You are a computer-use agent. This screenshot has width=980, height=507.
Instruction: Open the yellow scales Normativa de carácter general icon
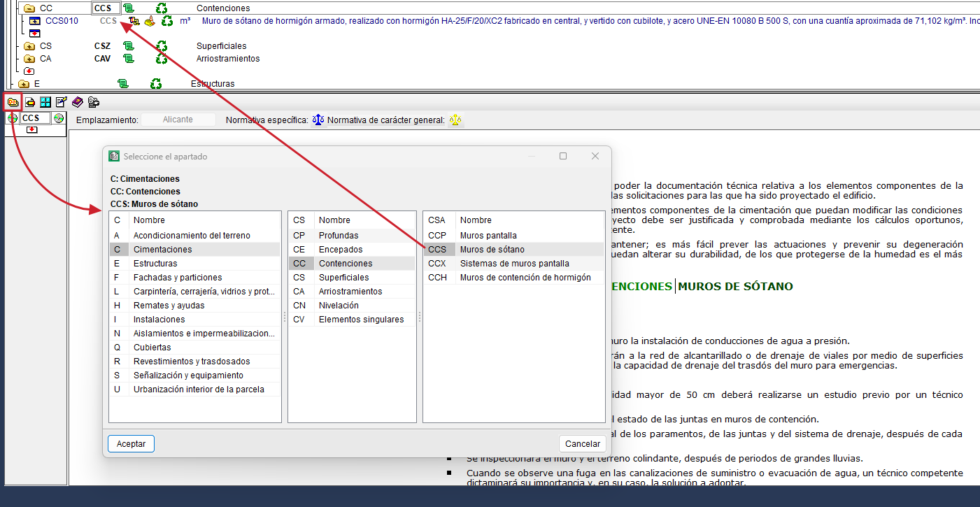(x=455, y=120)
